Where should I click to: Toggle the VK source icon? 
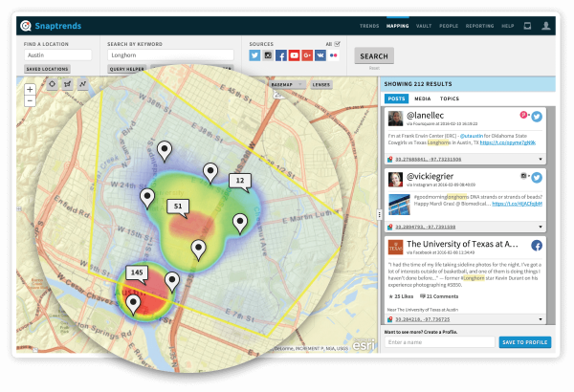(x=320, y=55)
